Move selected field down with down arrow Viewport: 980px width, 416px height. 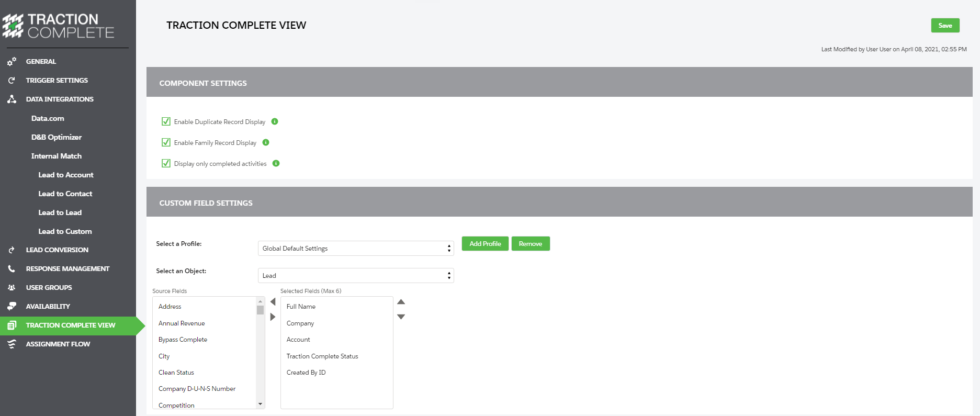[401, 317]
